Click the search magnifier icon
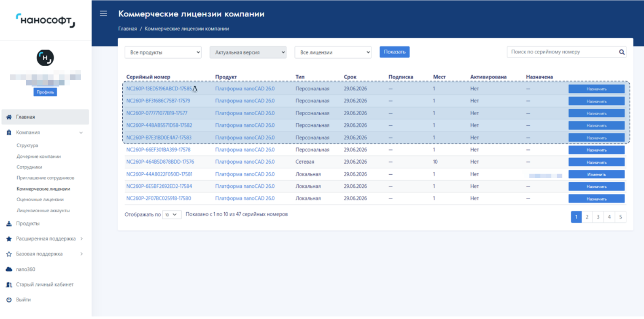644x319 pixels. (x=621, y=52)
